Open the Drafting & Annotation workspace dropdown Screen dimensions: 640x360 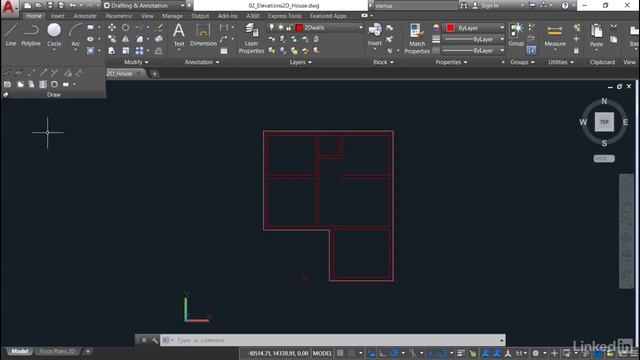[x=144, y=6]
